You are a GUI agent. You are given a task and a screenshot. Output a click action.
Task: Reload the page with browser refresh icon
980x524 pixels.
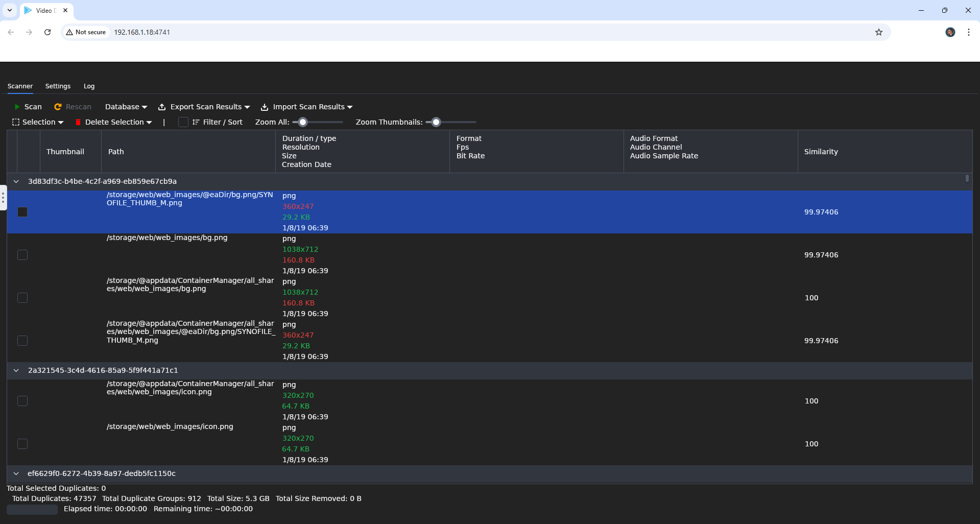tap(47, 32)
